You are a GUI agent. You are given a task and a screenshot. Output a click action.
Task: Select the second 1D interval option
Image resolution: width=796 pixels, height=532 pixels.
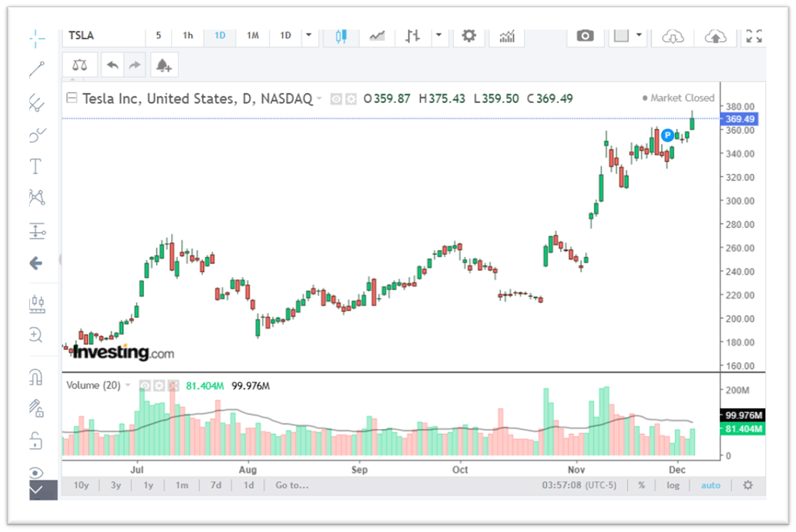pos(286,36)
